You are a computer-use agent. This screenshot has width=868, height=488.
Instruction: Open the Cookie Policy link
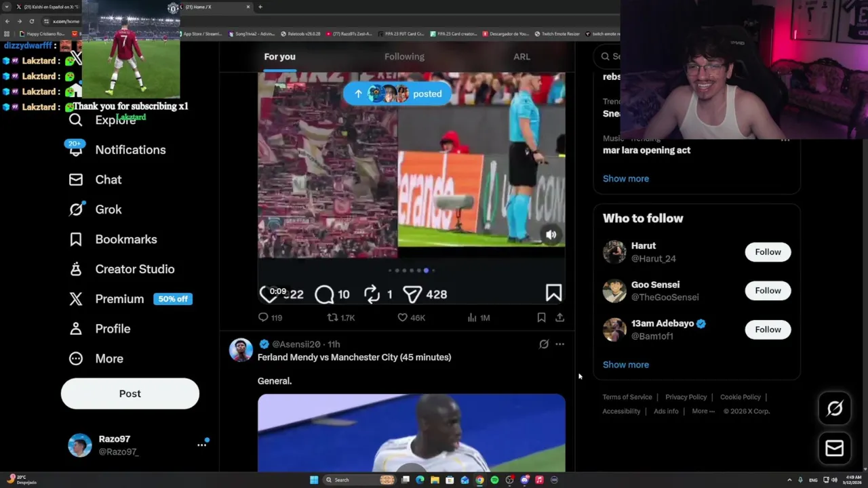tap(741, 397)
